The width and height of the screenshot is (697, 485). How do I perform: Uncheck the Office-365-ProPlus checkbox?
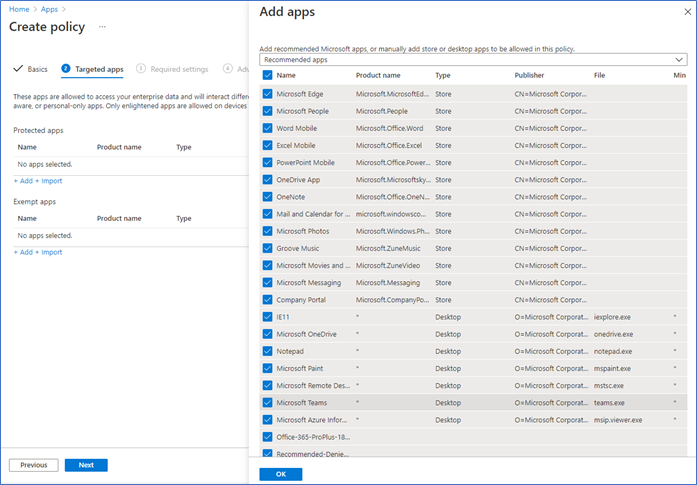click(x=267, y=437)
